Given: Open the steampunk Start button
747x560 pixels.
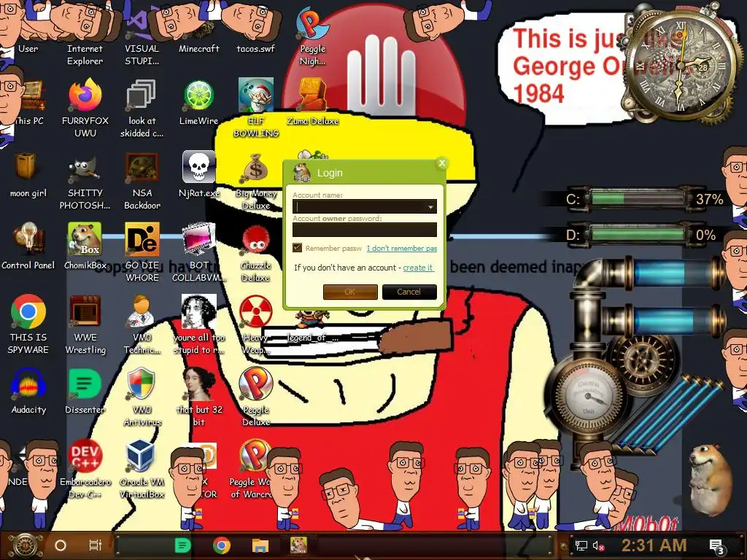Looking at the screenshot, I should click(24, 545).
